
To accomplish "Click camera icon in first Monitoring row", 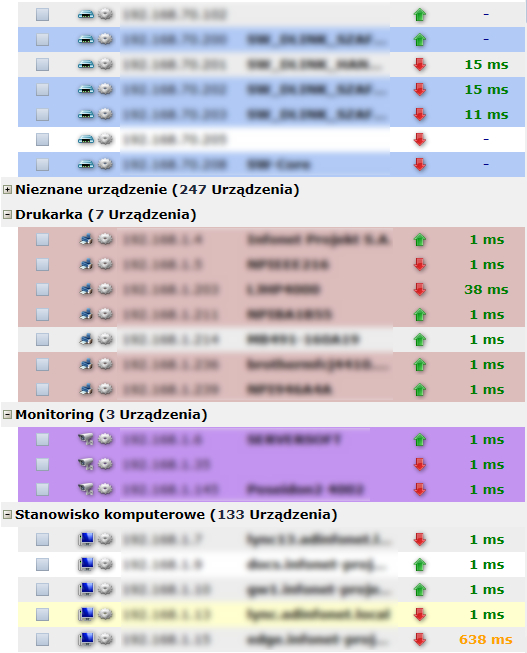I will 86,439.
